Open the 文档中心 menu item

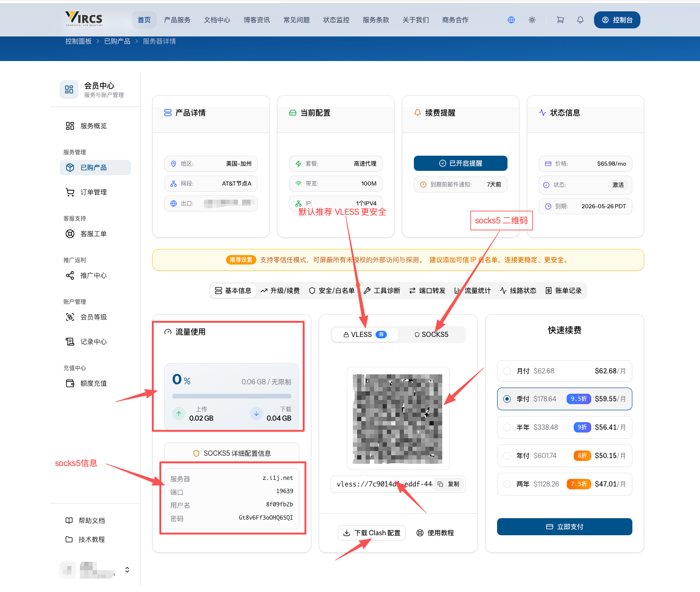[x=217, y=20]
